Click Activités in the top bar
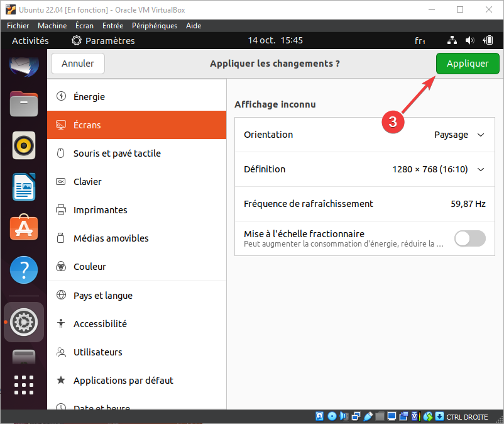This screenshot has width=504, height=424. coord(30,40)
